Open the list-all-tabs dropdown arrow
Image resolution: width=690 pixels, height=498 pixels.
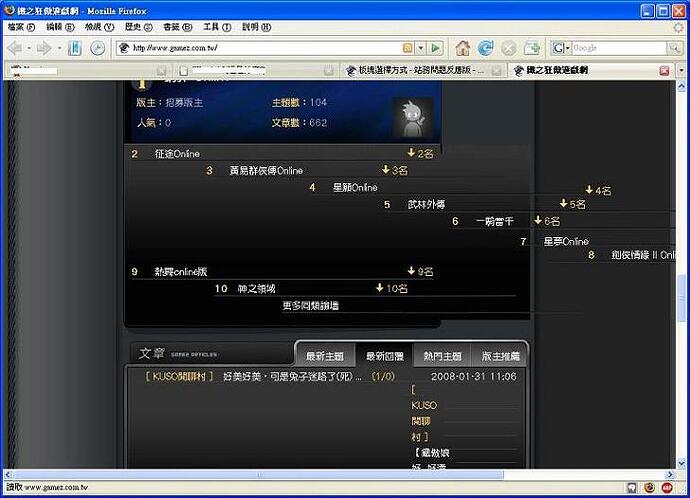click(x=682, y=70)
